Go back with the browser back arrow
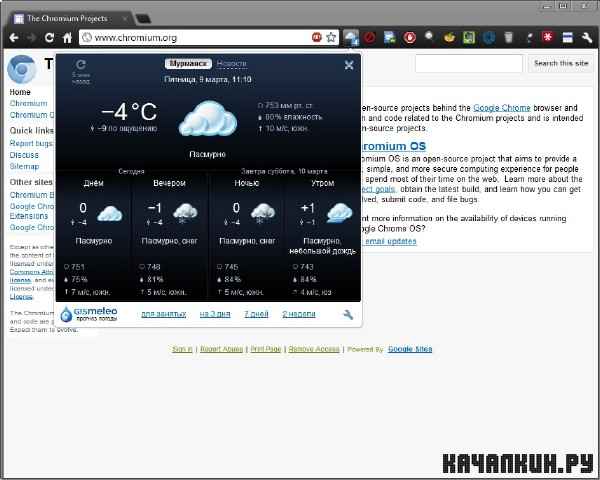 pyautogui.click(x=14, y=38)
